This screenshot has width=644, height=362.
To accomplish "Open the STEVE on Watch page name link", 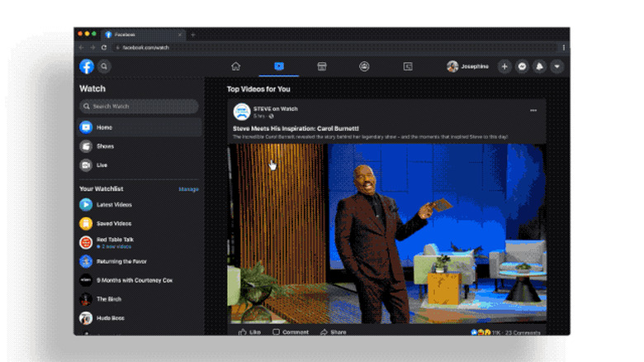I will pos(276,108).
